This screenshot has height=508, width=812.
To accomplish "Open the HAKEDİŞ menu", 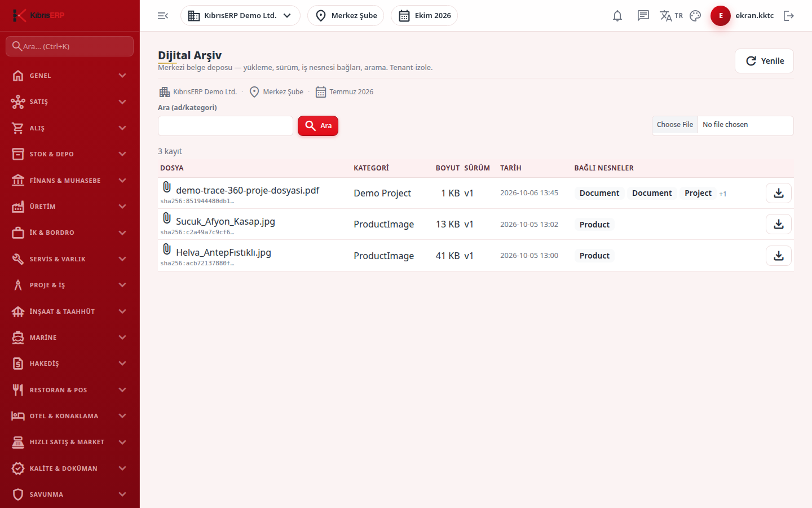I will click(70, 364).
